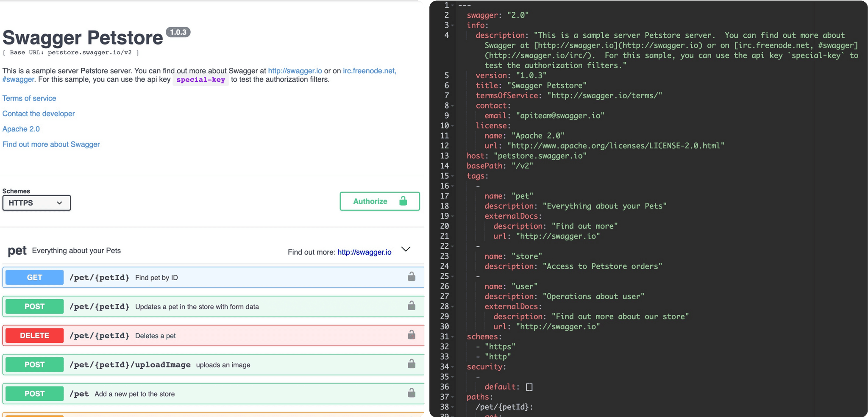This screenshot has height=417, width=868.
Task: Click the /pet/{petId}: path editor line
Action: (504, 407)
